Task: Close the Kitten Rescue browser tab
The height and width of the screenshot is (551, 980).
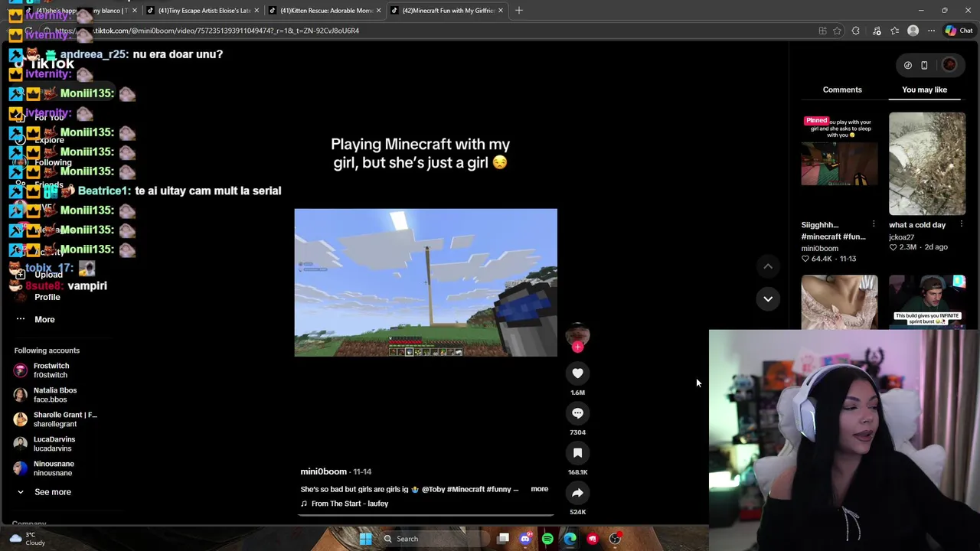Action: coord(378,10)
